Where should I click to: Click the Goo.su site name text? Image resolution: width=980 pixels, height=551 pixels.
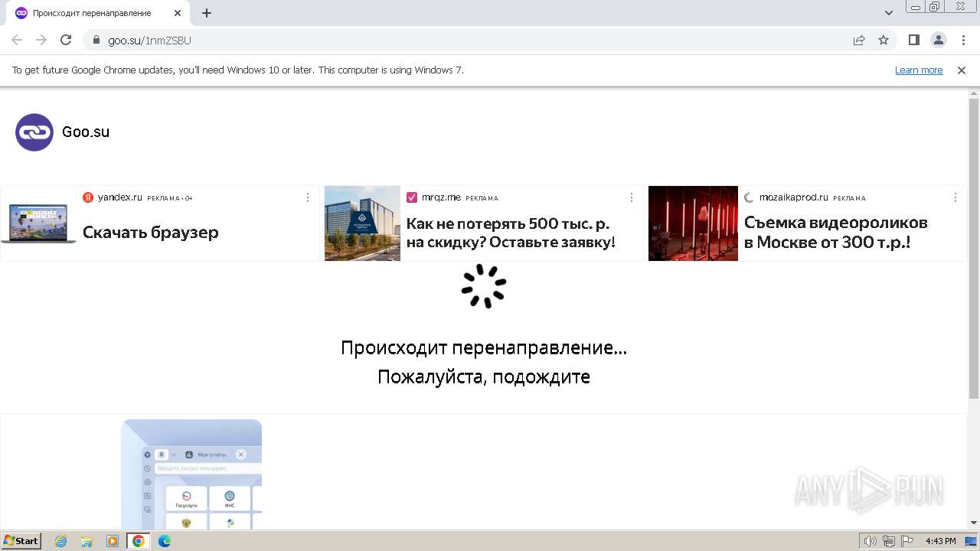86,132
